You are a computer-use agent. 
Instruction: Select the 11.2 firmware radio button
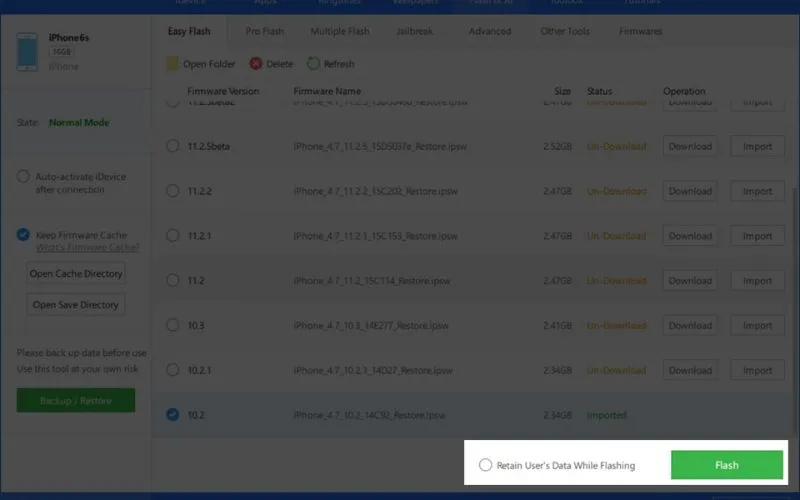coord(172,280)
